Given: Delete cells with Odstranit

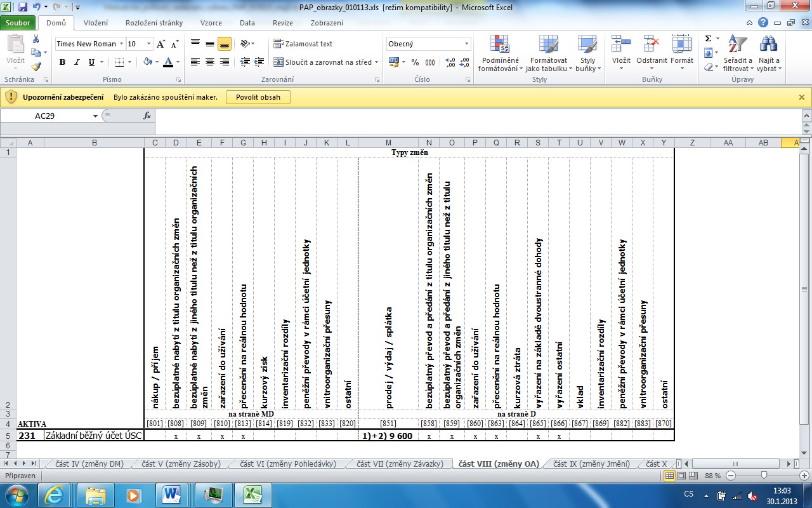Looking at the screenshot, I should tap(652, 53).
